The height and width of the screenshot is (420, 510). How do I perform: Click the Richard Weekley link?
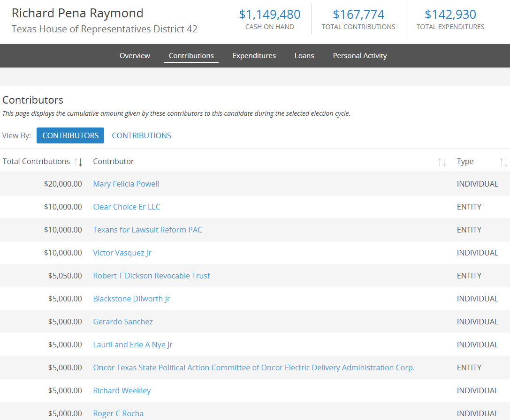tap(122, 390)
